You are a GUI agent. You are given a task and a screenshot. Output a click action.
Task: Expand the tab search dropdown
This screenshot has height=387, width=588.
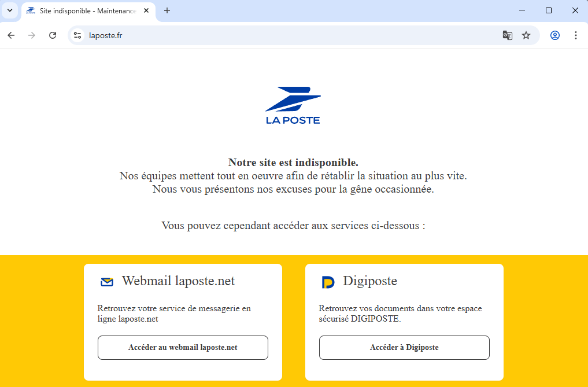click(9, 10)
